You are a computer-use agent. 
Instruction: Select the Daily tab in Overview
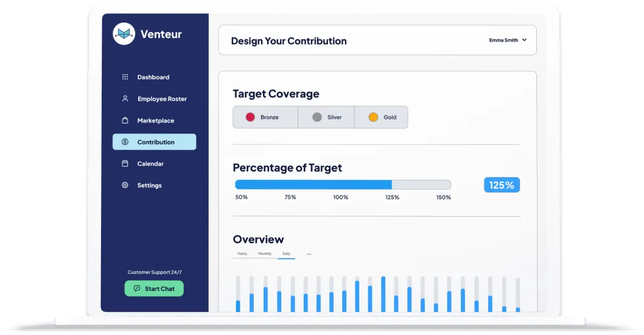click(x=286, y=253)
